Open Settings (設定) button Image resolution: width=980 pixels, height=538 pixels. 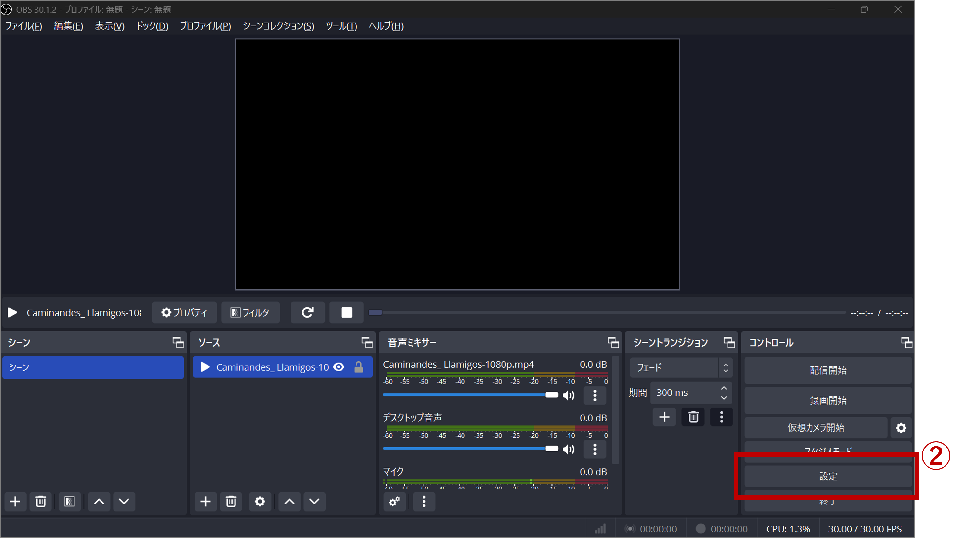pyautogui.click(x=828, y=476)
